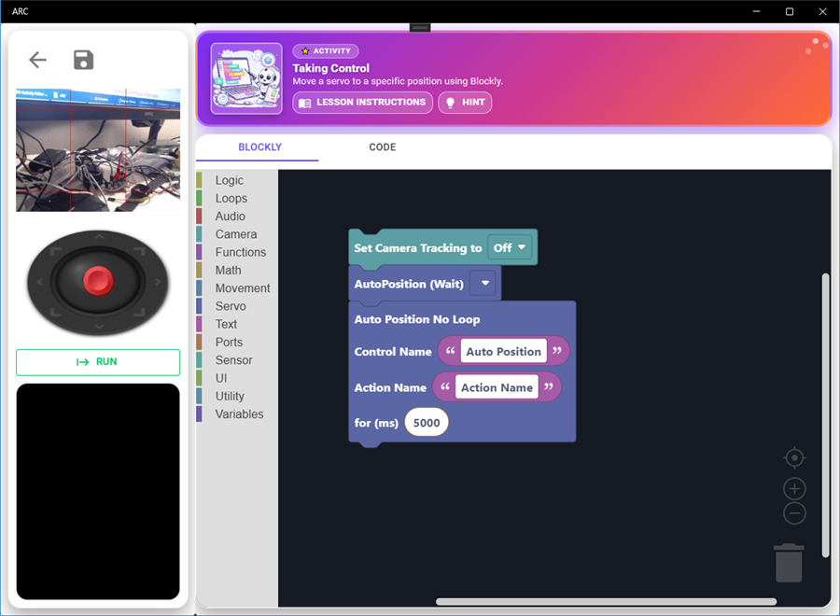Click the trash can icon
Viewport: 840px width, 616px height.
(789, 563)
